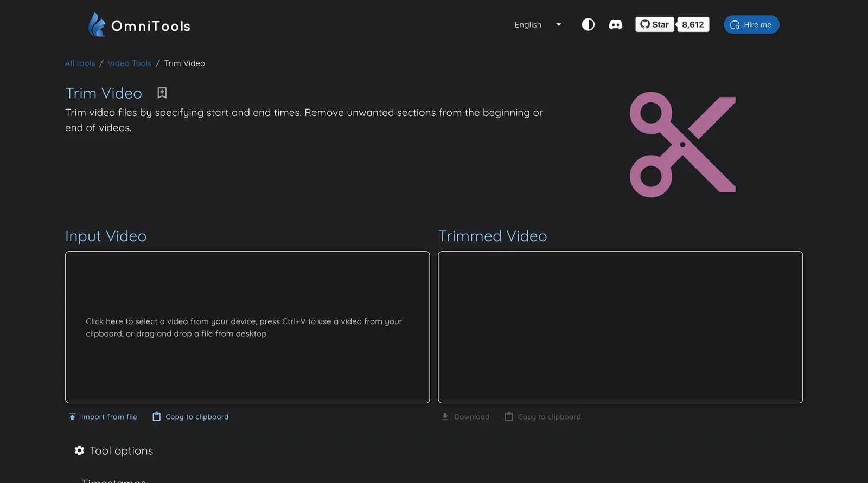The height and width of the screenshot is (483, 868).
Task: Click the Download arrow icon
Action: [445, 417]
